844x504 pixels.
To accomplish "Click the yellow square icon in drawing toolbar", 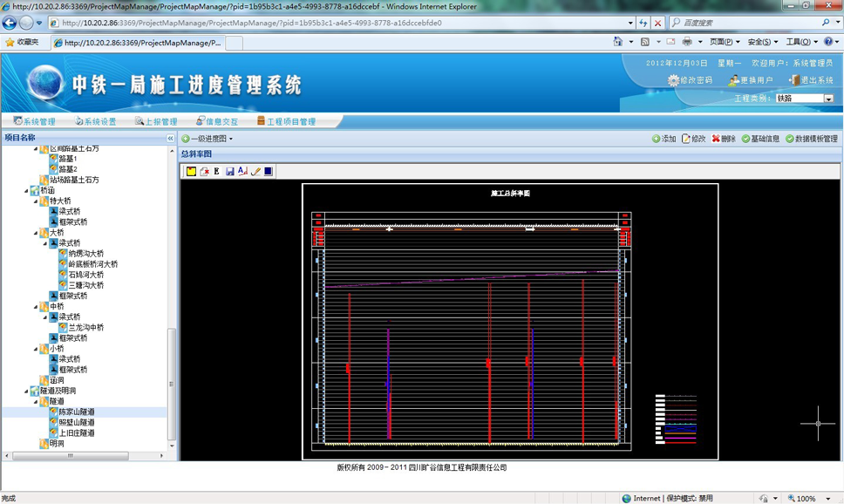I will pos(191,171).
